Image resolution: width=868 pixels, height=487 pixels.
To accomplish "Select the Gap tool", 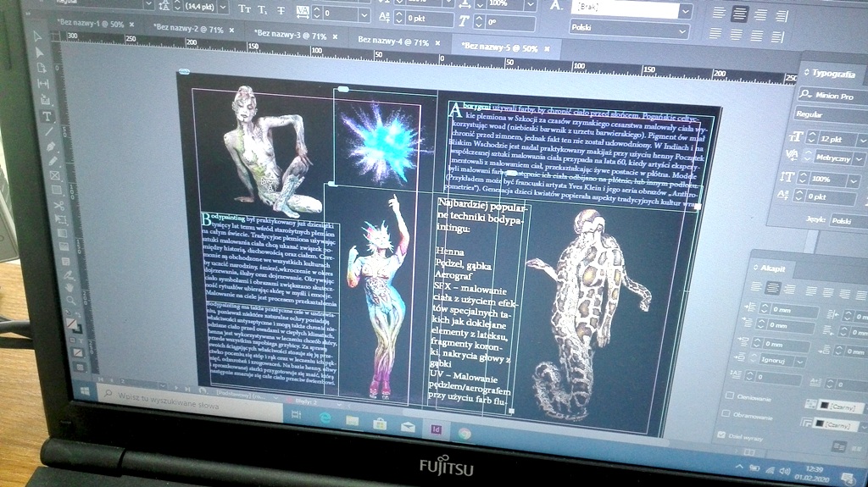I will click(x=42, y=84).
